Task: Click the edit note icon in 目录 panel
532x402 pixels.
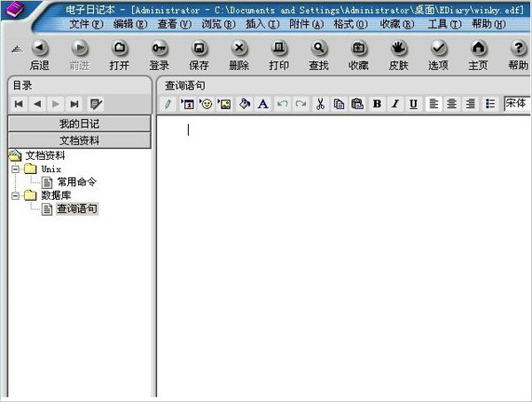Action: click(x=96, y=104)
